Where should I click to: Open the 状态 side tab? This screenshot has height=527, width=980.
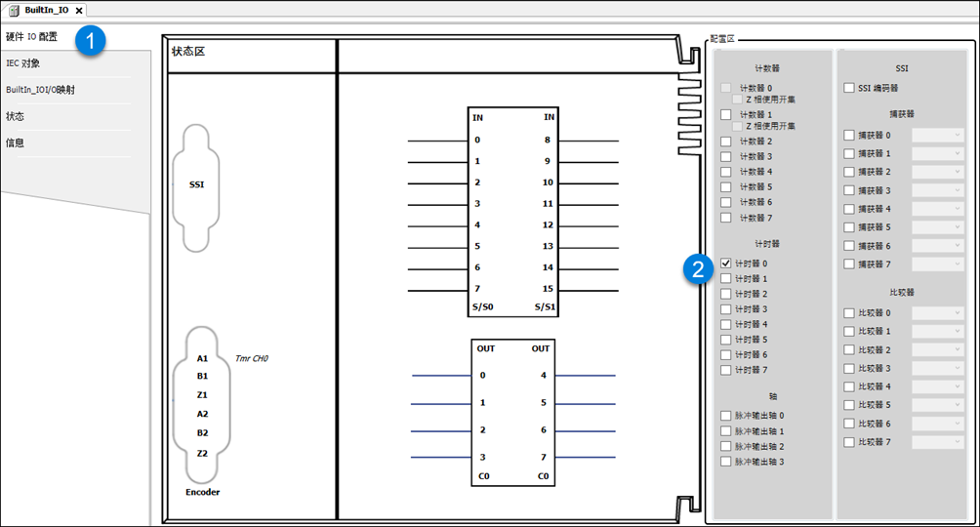pyautogui.click(x=15, y=116)
